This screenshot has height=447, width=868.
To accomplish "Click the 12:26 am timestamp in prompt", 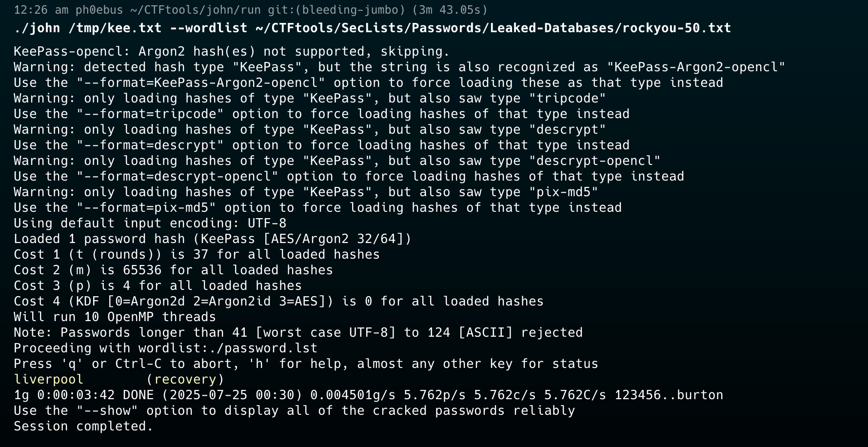I will tap(41, 10).
